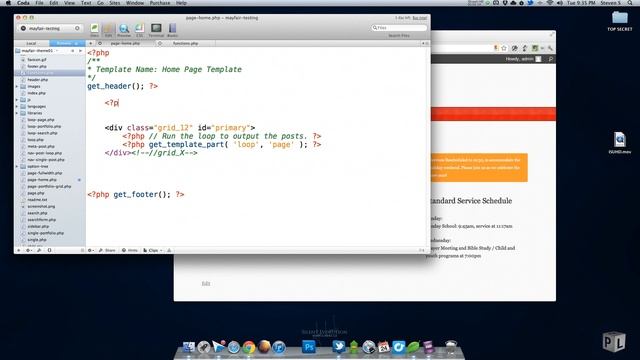The image size is (640, 360).
Task: Select sidebar.php in file list
Action: pos(38,226)
